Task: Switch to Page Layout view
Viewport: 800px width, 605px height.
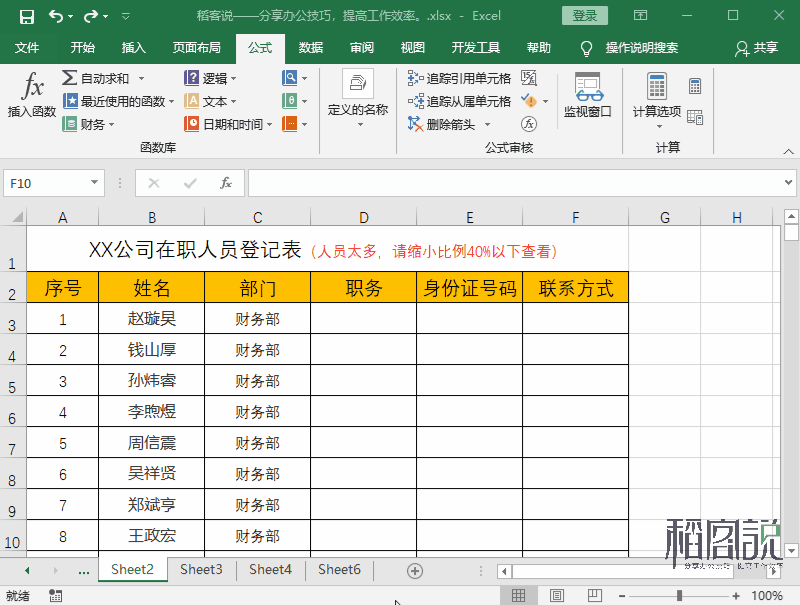Action: [557, 595]
